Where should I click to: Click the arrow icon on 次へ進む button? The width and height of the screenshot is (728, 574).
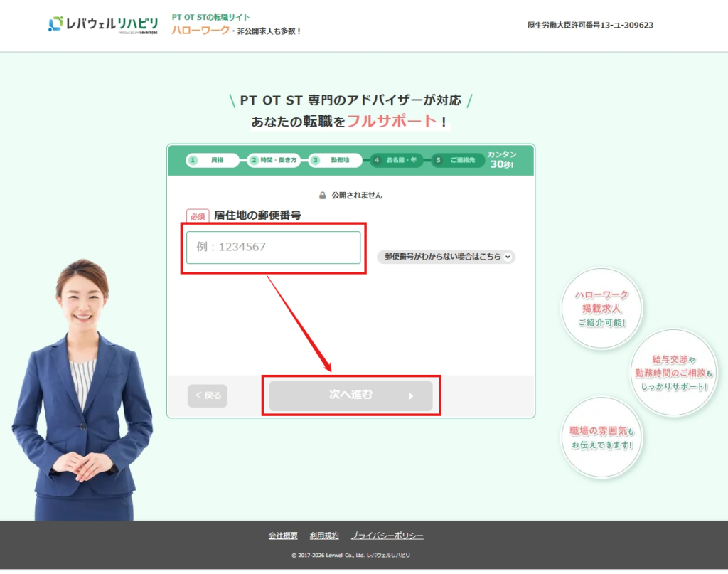coord(411,396)
